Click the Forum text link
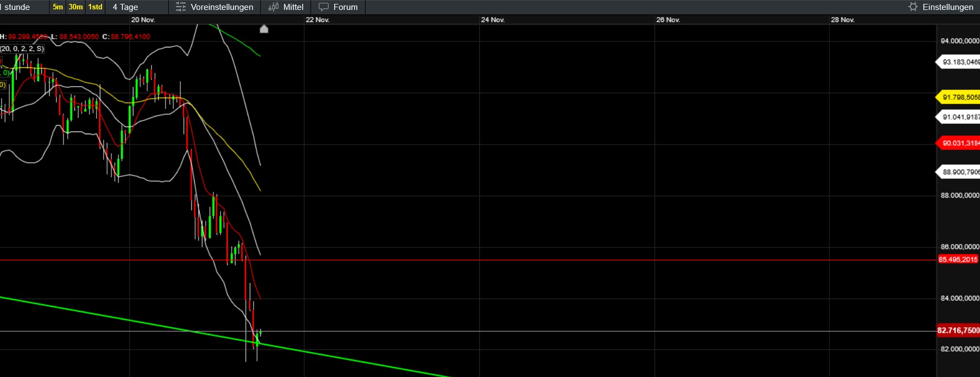 (x=345, y=7)
